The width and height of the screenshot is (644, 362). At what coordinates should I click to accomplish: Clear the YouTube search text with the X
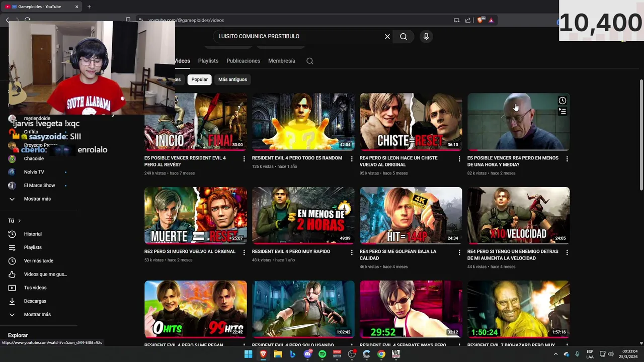pyautogui.click(x=387, y=36)
